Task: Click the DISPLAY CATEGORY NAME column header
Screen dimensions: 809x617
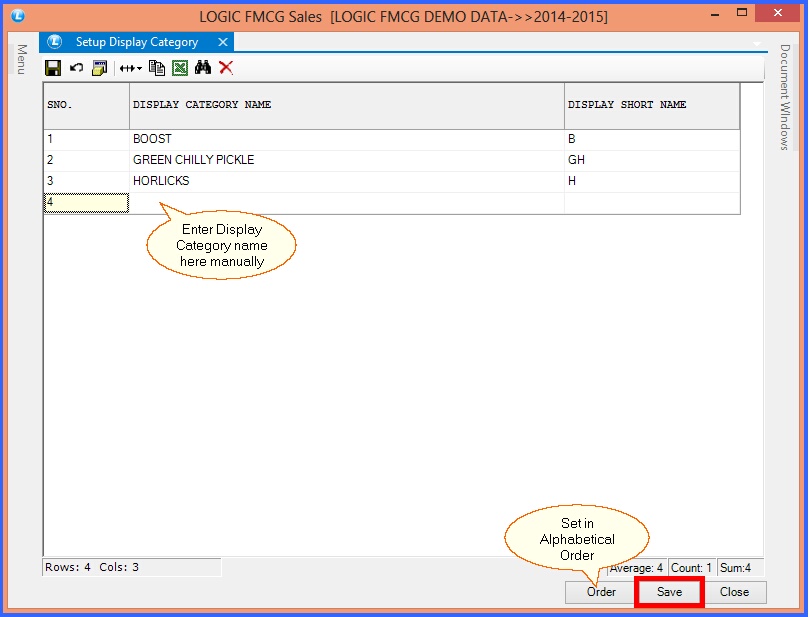Action: [x=347, y=106]
